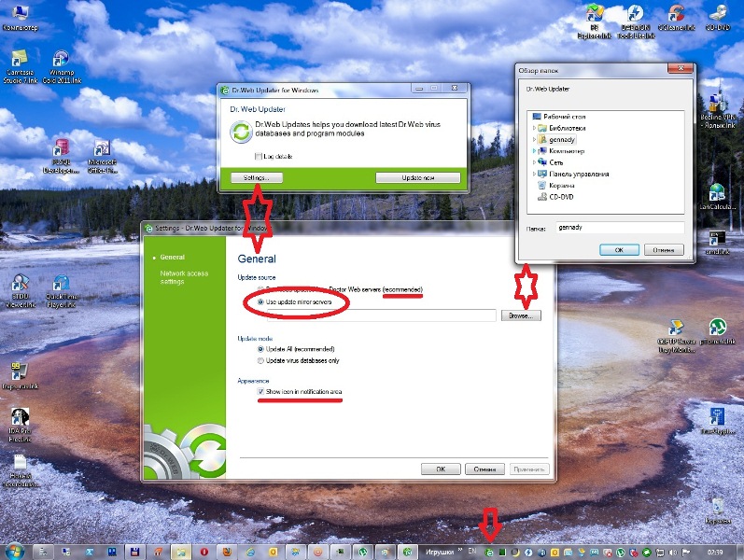Image resolution: width=744 pixels, height=560 pixels.
Task: Switch to Network access settings section
Action: [x=184, y=277]
